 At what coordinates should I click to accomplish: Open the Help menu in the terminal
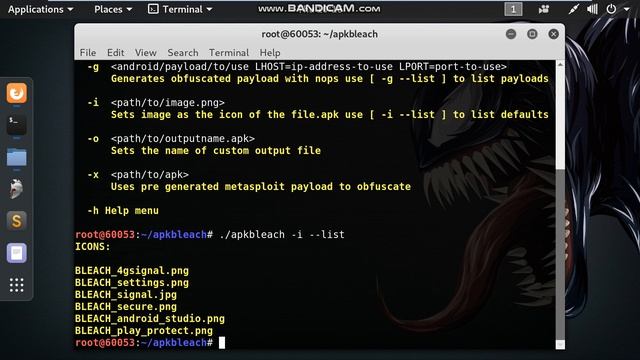(x=270, y=53)
